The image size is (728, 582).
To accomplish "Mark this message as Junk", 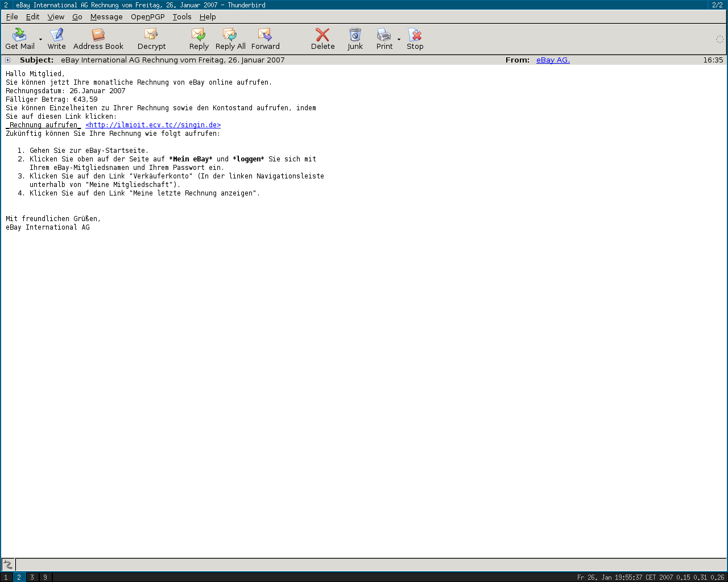I will pyautogui.click(x=355, y=39).
